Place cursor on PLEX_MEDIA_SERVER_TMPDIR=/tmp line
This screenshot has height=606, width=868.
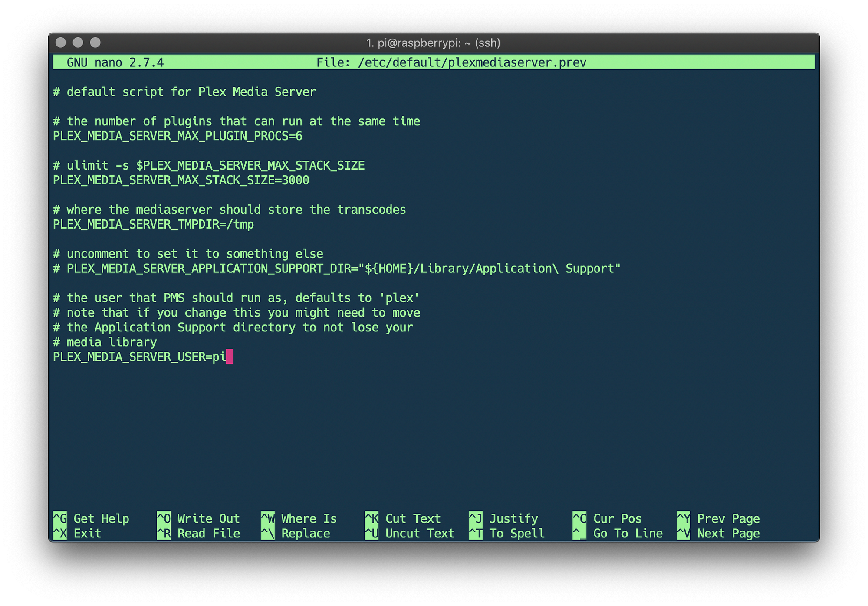(153, 224)
